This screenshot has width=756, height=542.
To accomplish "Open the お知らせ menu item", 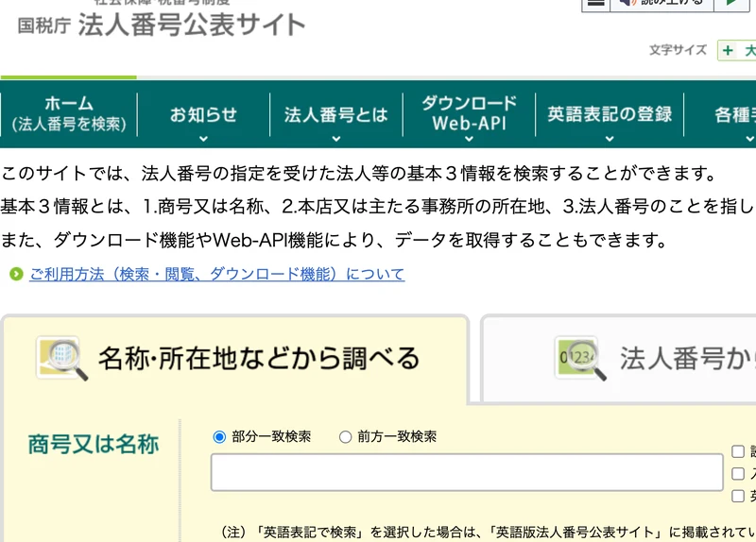I will pos(203,114).
